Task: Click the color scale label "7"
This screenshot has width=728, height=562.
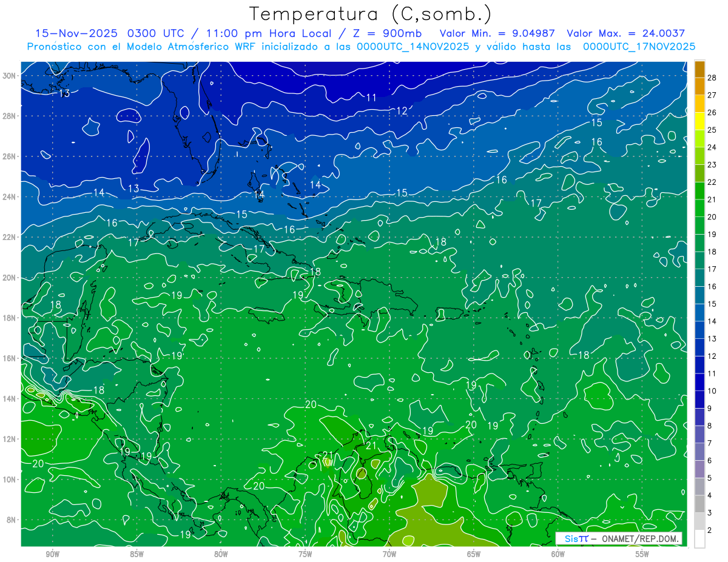Action: (709, 443)
